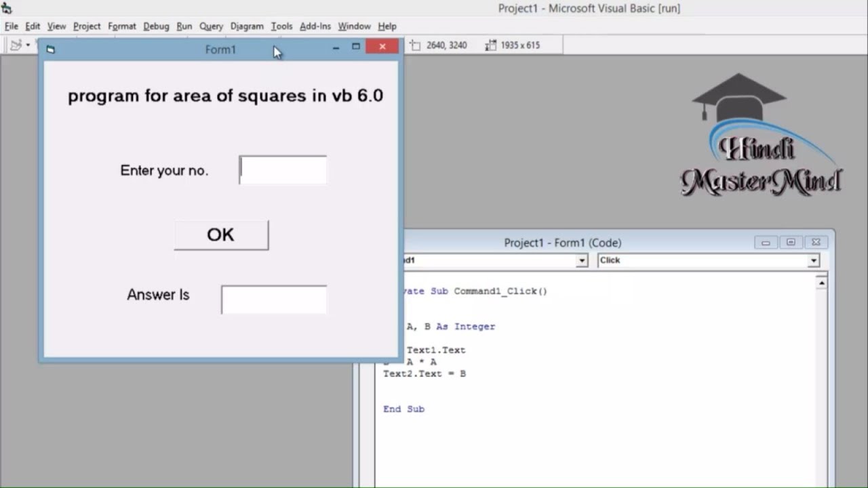The width and height of the screenshot is (868, 488).
Task: Click the Form1 window system icon
Action: (50, 49)
